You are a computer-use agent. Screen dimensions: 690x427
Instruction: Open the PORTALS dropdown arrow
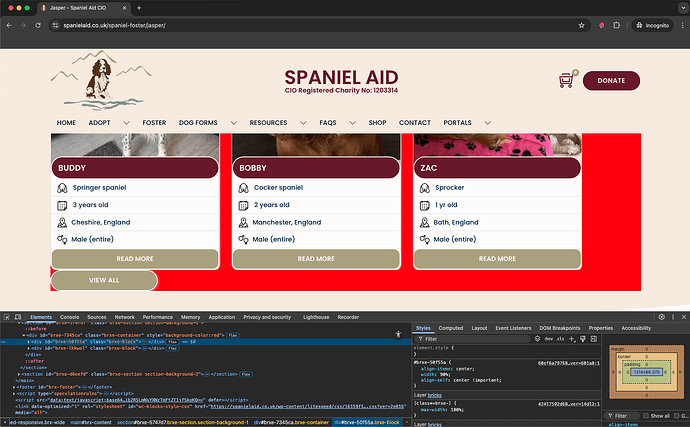(x=488, y=123)
